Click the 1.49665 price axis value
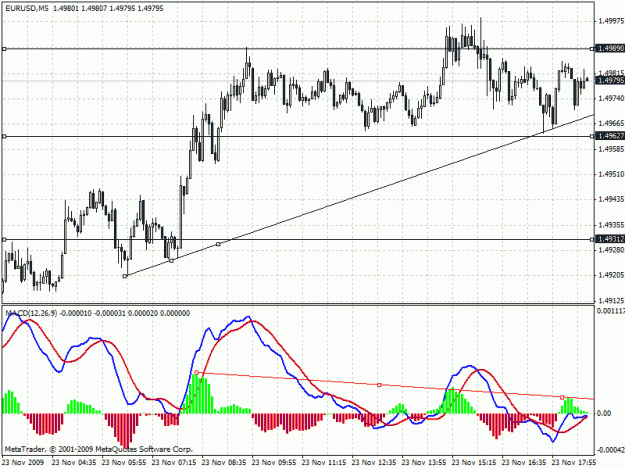The width and height of the screenshot is (625, 469). tap(611, 123)
